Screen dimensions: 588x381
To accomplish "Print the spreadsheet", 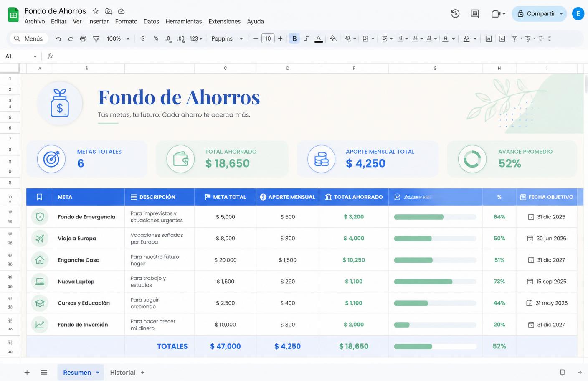I will coord(83,38).
